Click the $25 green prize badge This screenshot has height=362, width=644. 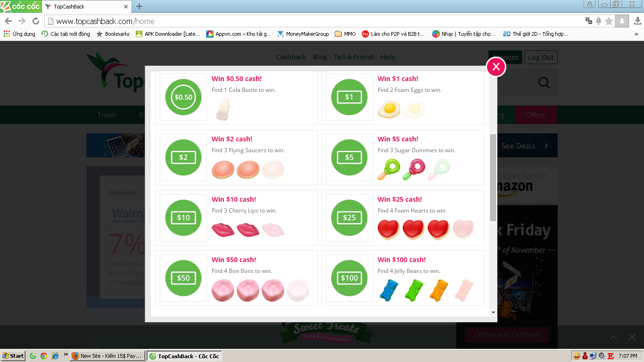point(349,218)
